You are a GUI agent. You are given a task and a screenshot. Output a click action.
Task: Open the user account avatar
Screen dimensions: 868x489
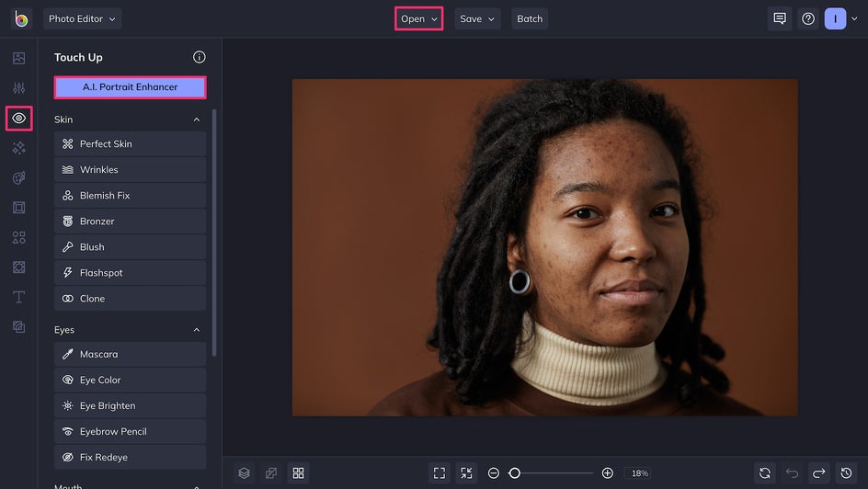pos(835,18)
